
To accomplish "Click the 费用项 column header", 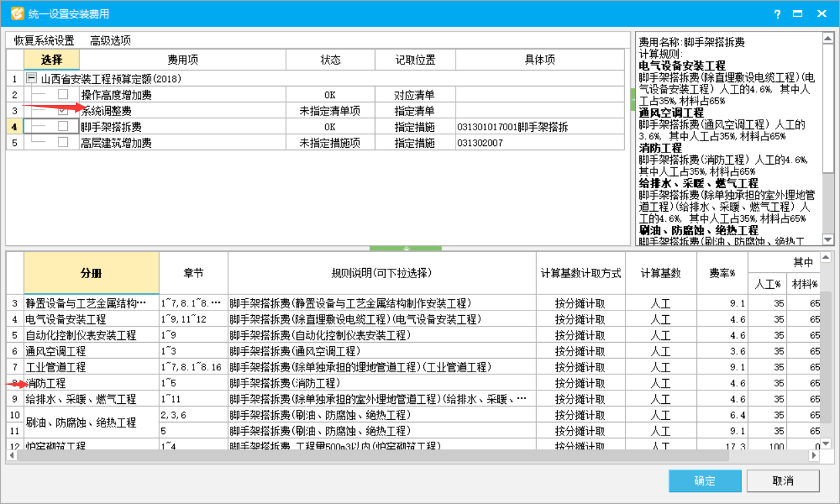I will click(183, 60).
